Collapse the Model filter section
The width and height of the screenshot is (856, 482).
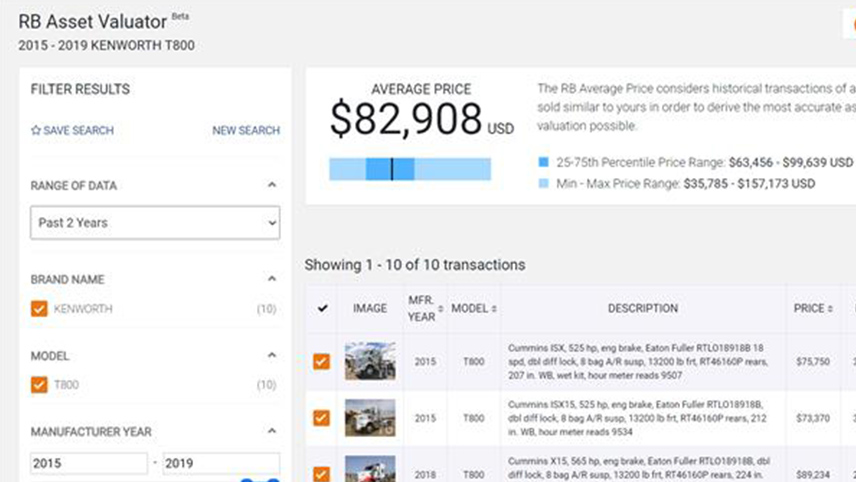pos(272,355)
